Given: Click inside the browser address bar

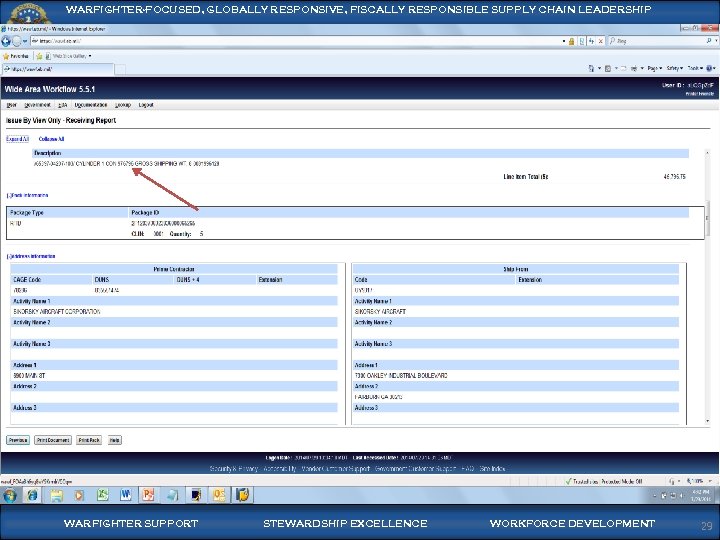Looking at the screenshot, I should point(294,41).
